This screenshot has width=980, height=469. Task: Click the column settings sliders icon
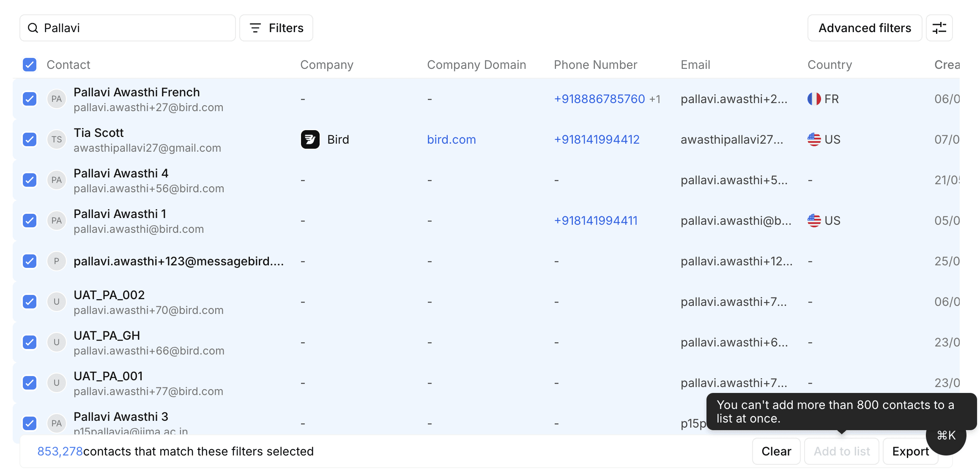pyautogui.click(x=939, y=28)
